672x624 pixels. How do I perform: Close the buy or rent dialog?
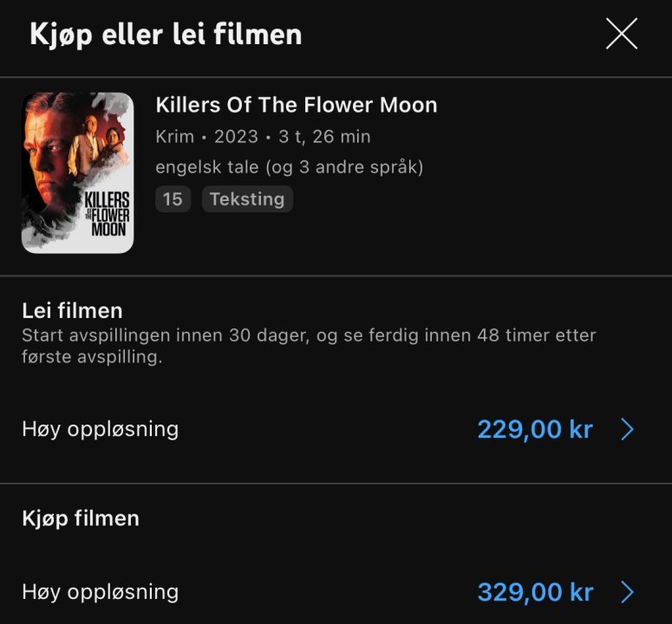[x=621, y=34]
